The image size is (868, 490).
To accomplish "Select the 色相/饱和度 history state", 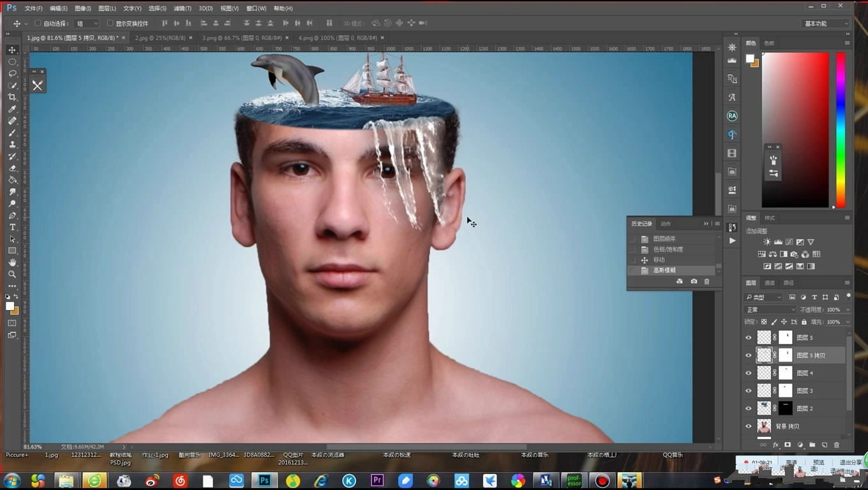I will pos(668,249).
